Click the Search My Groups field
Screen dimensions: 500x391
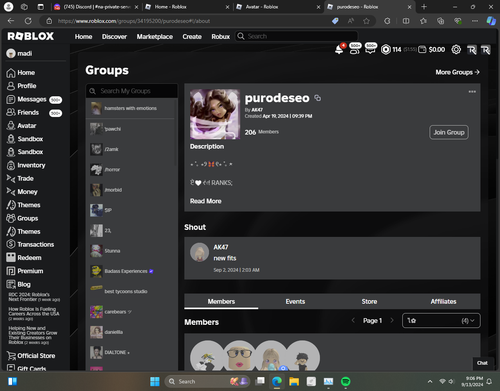132,91
